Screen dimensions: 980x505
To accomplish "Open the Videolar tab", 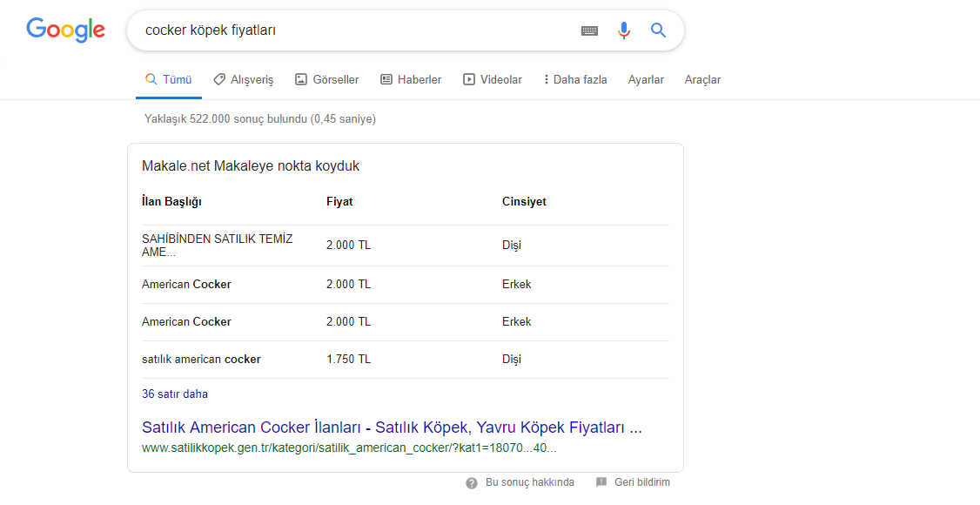I will coord(493,79).
